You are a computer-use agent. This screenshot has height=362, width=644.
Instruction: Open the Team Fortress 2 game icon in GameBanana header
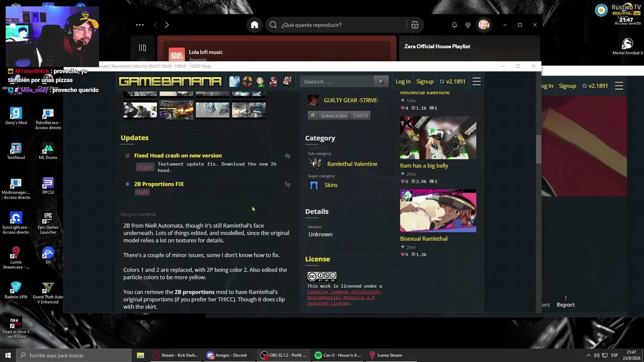click(247, 81)
